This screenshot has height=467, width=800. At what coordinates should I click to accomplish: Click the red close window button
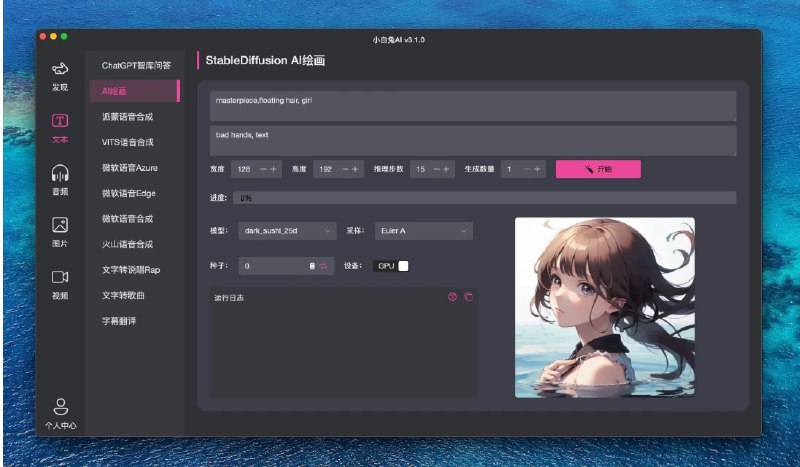tap(43, 36)
